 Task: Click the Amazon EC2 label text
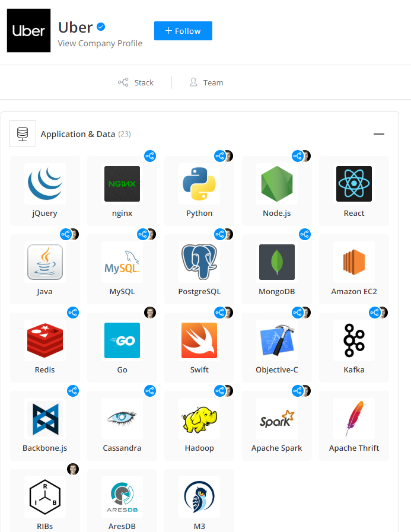pos(354,291)
